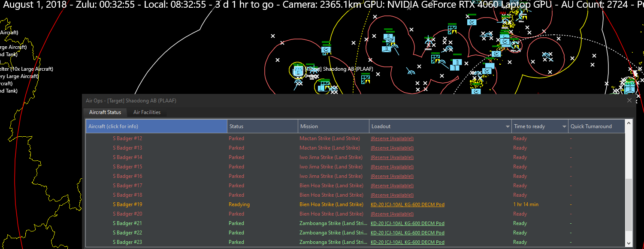This screenshot has width=644, height=249.
Task: Click the aircraft list vertical scrollbar thumb
Action: click(x=629, y=205)
